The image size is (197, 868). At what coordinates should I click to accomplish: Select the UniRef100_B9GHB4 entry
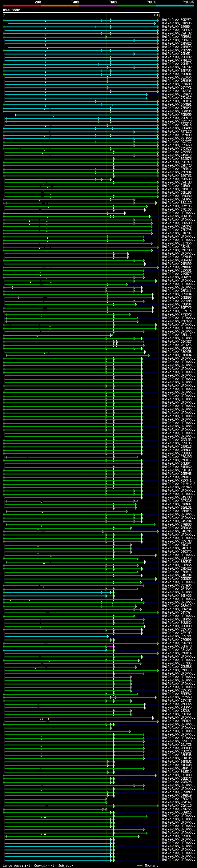[x=177, y=26]
